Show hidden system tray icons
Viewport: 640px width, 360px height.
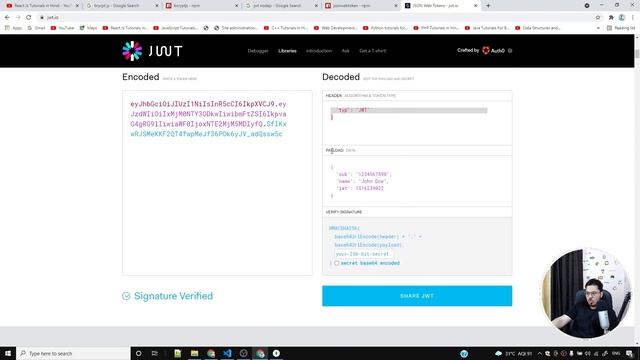[x=540, y=353]
